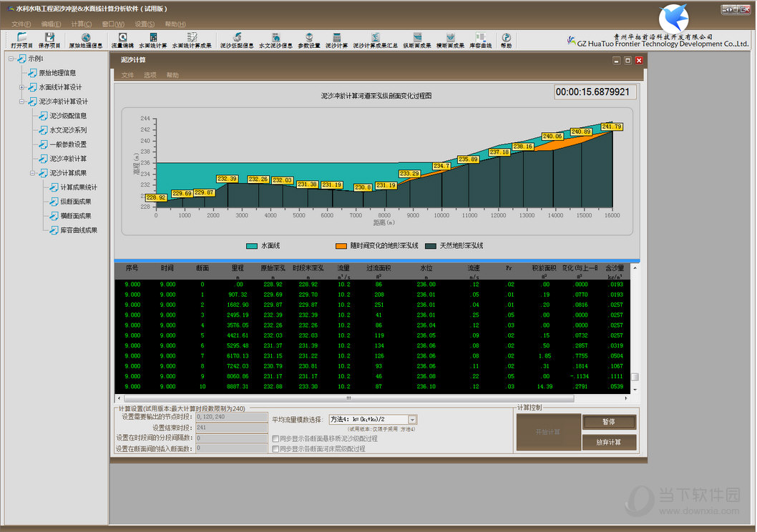Open 水文泥沙信息 toolbar icon
The height and width of the screenshot is (532, 757).
(x=275, y=40)
